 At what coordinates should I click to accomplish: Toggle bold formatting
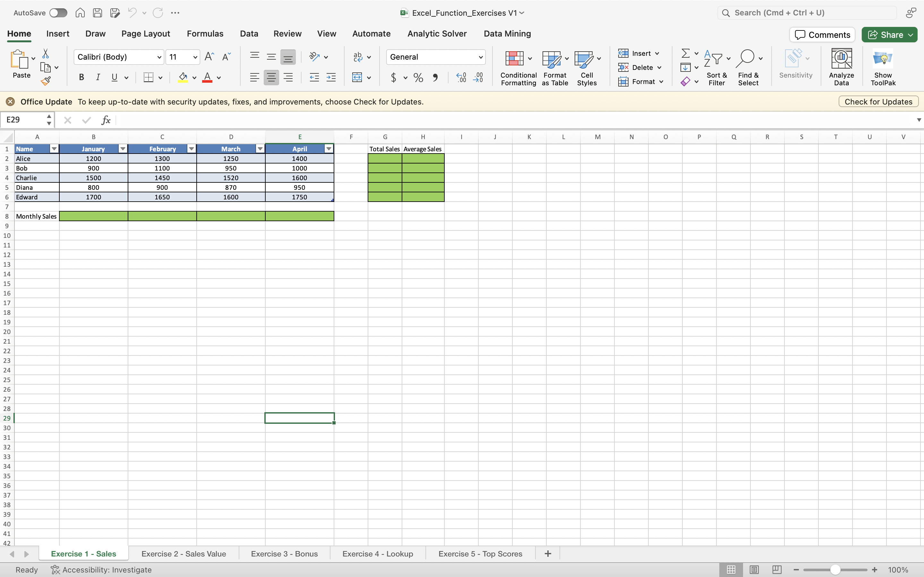tap(81, 77)
